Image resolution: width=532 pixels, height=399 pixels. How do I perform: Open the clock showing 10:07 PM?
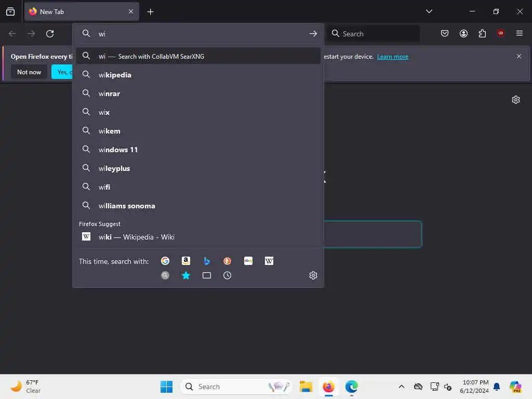click(x=474, y=387)
